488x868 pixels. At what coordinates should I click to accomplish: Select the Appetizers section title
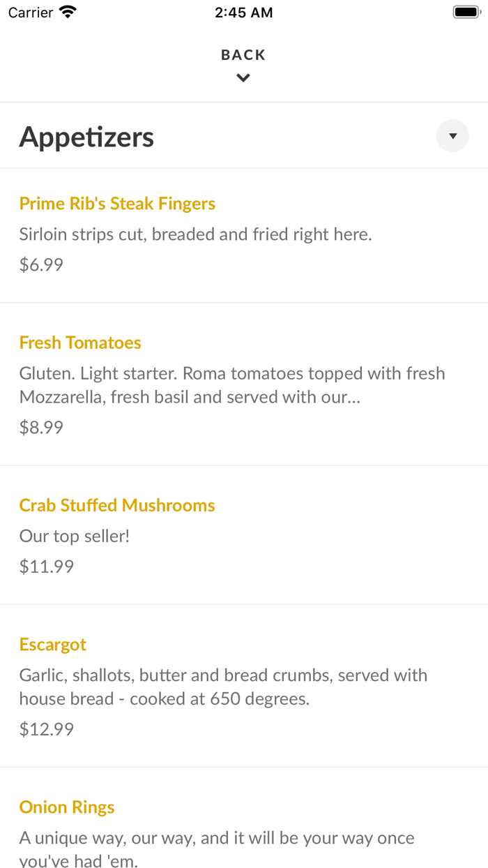coord(86,137)
